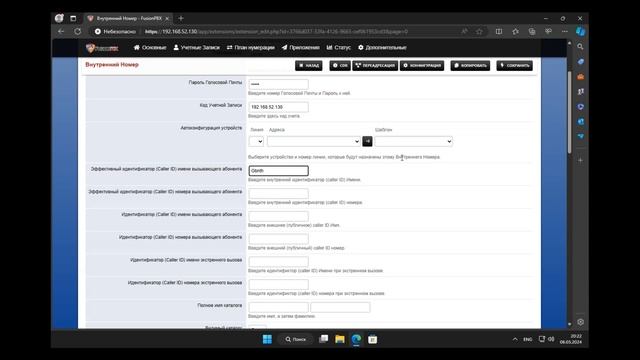Open the План нумерации menu

(x=251, y=48)
